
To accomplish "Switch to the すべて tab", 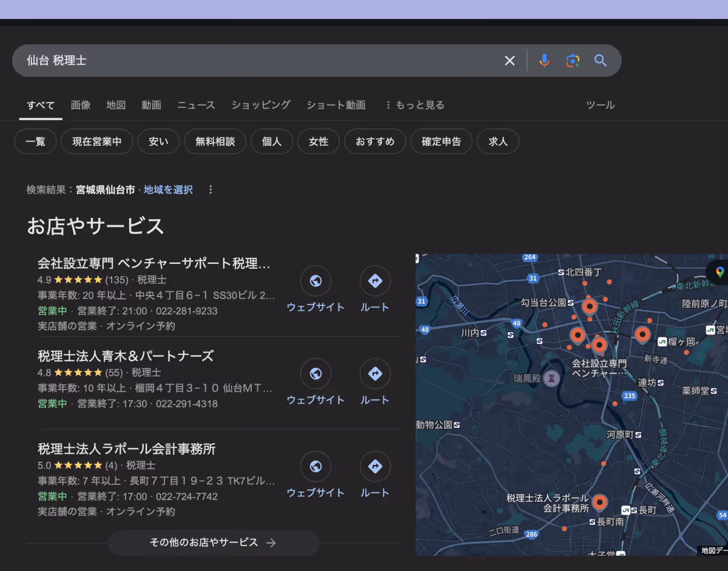I will (41, 105).
